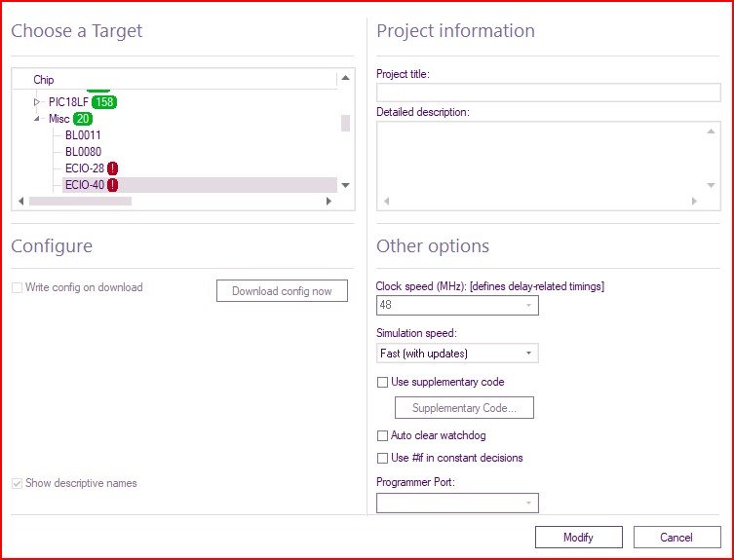Viewport: 734px width, 560px height.
Task: Check Use #if in constant decisions
Action: click(x=382, y=458)
